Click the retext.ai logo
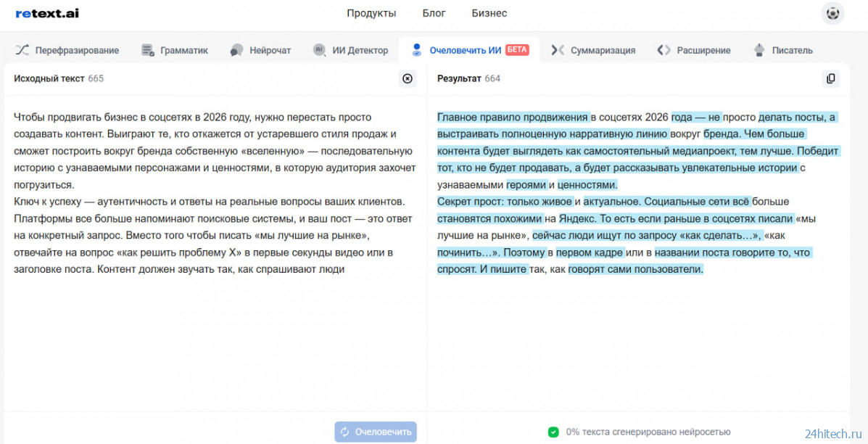Screen dimensions: 868x444 tap(47, 13)
